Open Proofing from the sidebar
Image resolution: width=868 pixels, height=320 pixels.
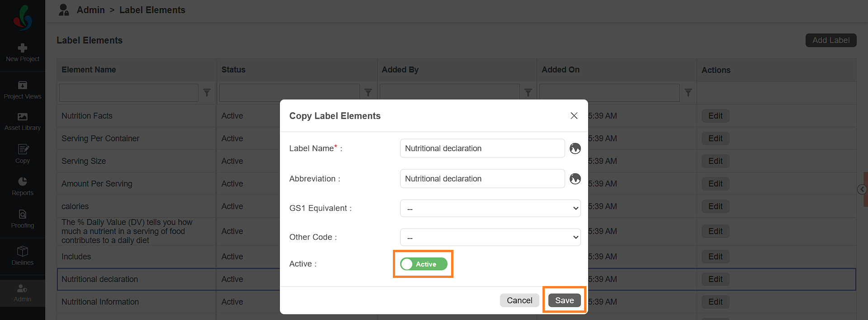(23, 219)
